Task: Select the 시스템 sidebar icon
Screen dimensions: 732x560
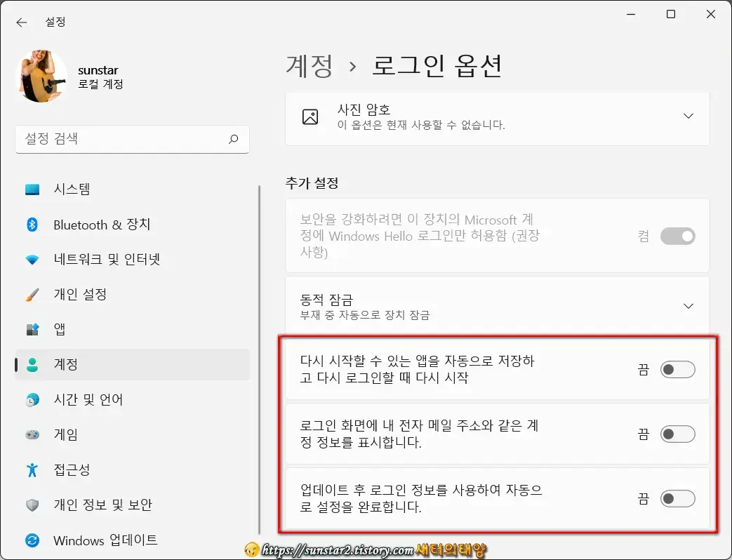Action: (x=33, y=189)
